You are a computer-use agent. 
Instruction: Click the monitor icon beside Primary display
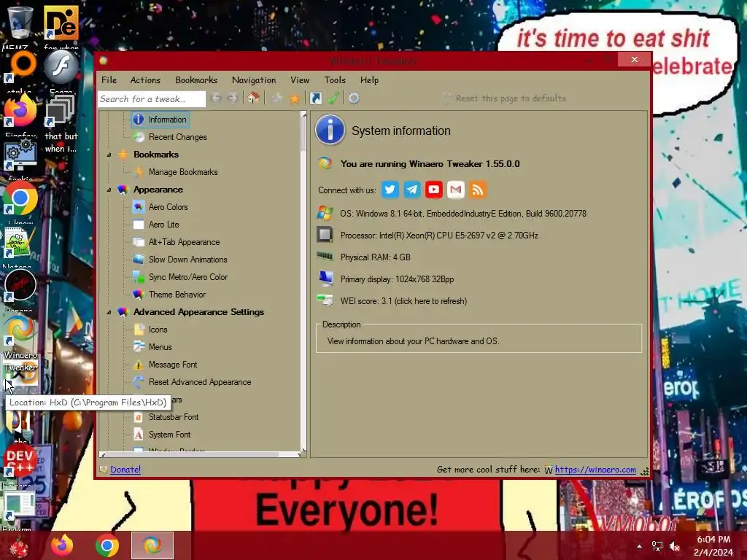point(326,278)
